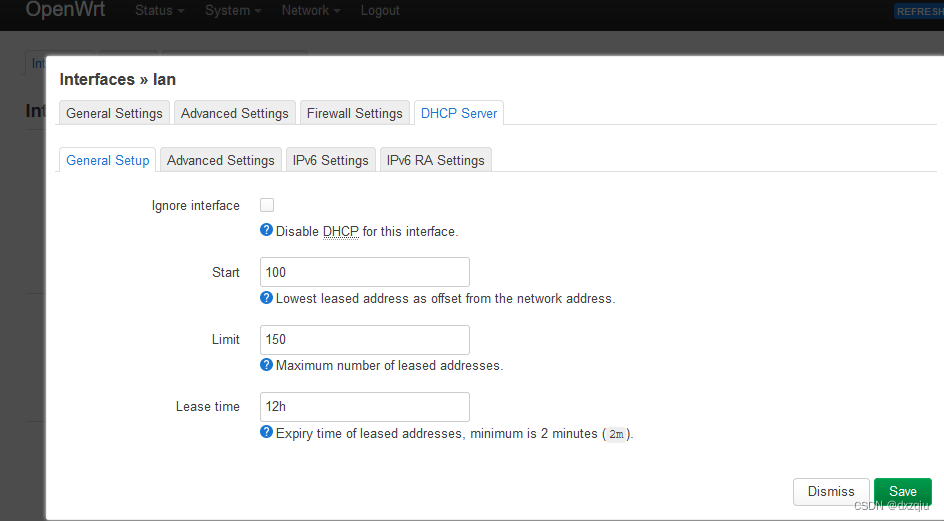Open the top-level Advanced Settings tab
The height and width of the screenshot is (521, 944).
click(x=235, y=113)
